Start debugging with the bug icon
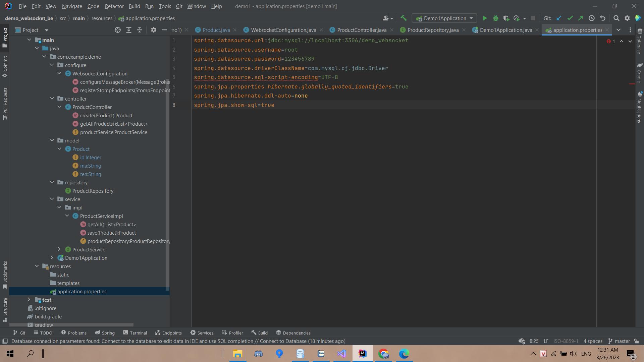 pyautogui.click(x=495, y=18)
